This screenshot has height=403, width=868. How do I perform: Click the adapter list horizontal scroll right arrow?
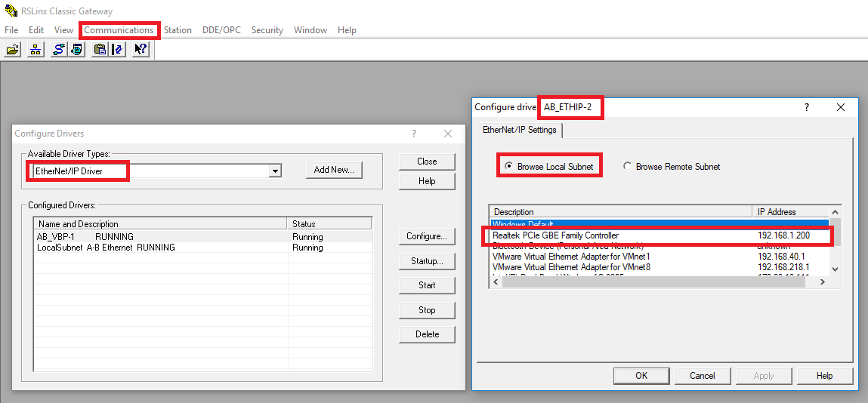coord(823,282)
